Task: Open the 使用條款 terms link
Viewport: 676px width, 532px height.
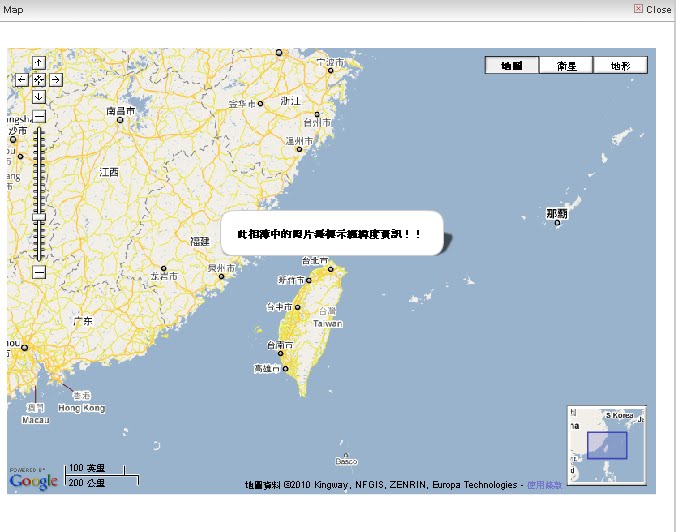Action: 544,485
